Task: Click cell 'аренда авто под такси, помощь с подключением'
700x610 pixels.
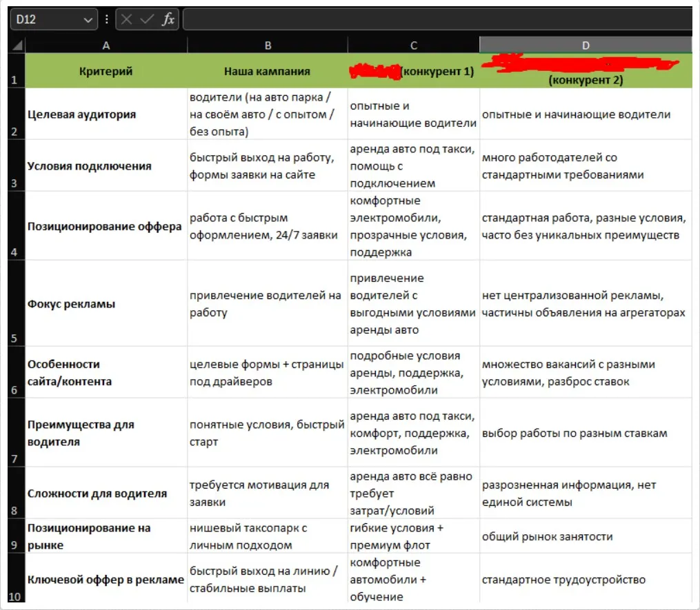Action: pos(413,165)
